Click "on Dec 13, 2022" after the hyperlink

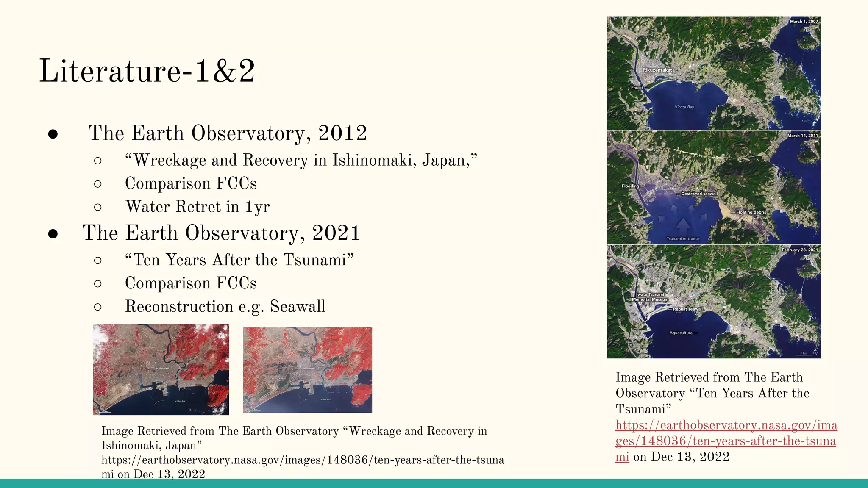click(681, 457)
